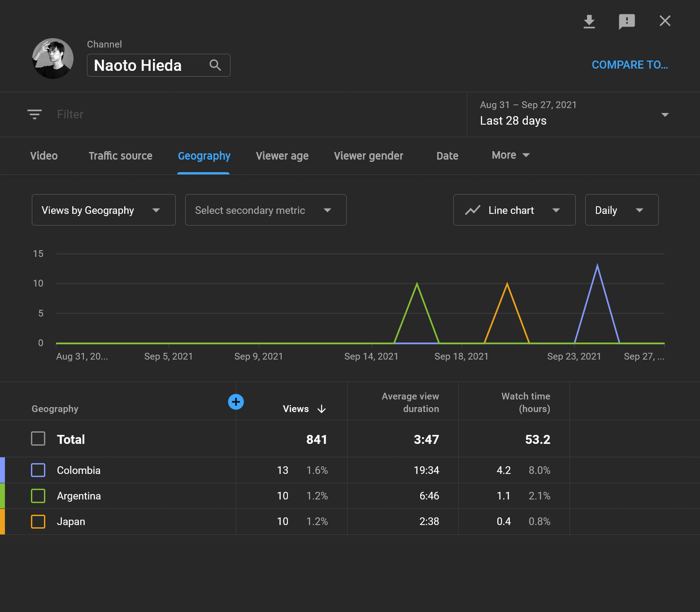Click the total watch time 53.2
700x612 pixels.
538,439
